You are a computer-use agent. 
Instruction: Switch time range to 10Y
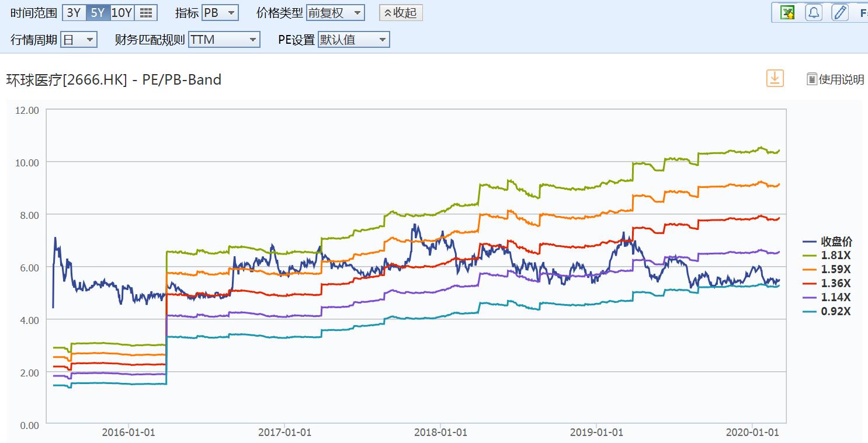pos(122,12)
